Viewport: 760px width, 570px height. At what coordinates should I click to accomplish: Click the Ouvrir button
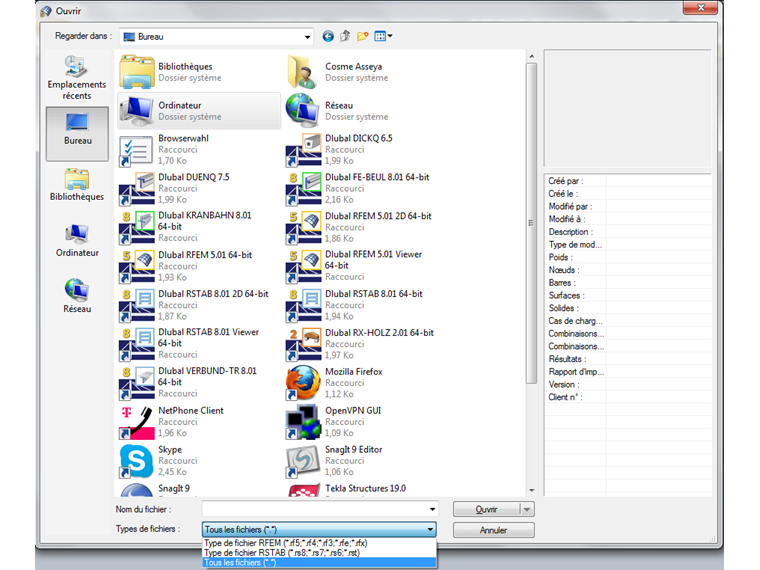pos(487,509)
